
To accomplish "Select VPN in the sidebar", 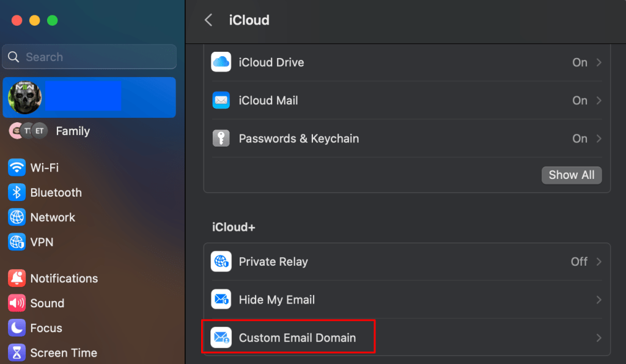I will (x=41, y=242).
